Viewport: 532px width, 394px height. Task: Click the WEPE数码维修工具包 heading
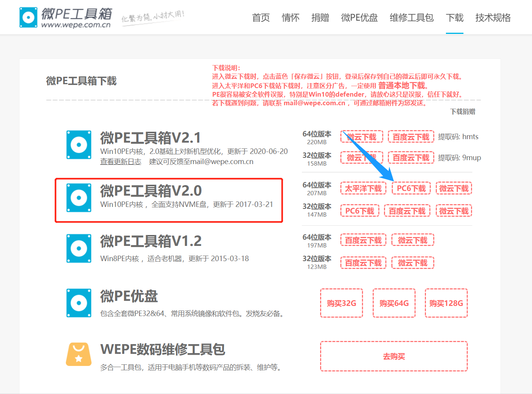[162, 349]
